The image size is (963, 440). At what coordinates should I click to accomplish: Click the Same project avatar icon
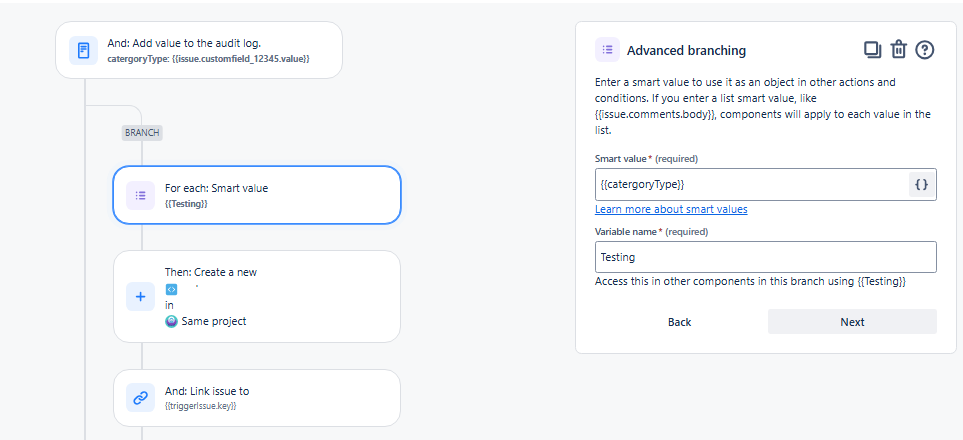171,321
